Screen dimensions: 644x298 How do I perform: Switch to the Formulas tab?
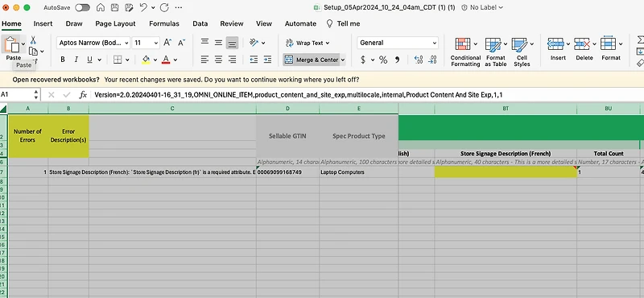(164, 23)
